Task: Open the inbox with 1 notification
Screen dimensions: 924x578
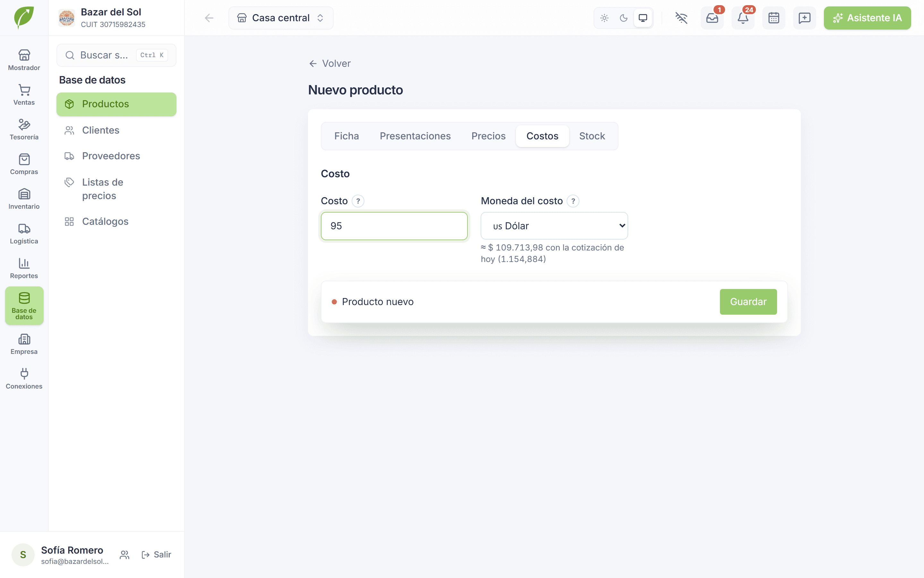Action: (712, 18)
